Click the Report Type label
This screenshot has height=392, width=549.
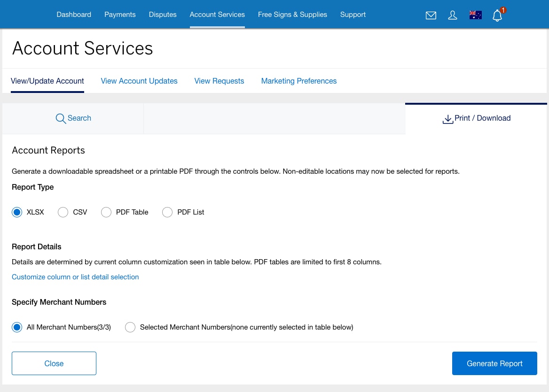point(32,187)
